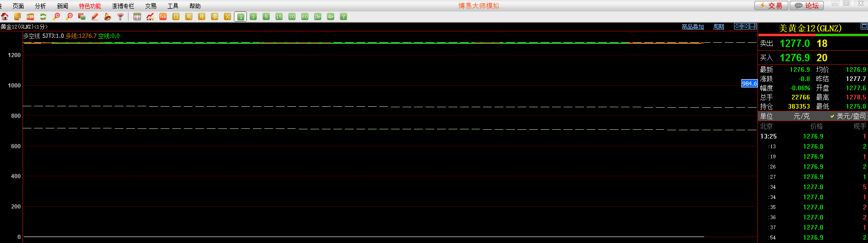Click the green refresh arrows icon
This screenshot has width=868, height=243.
pos(43,17)
